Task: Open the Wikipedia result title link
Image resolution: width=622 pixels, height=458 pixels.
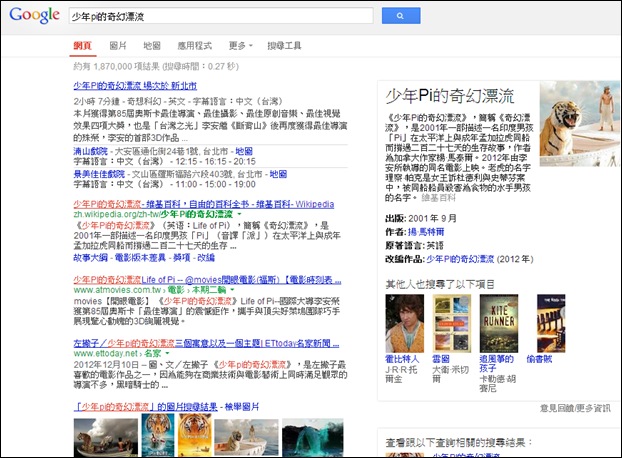Action: pos(203,204)
